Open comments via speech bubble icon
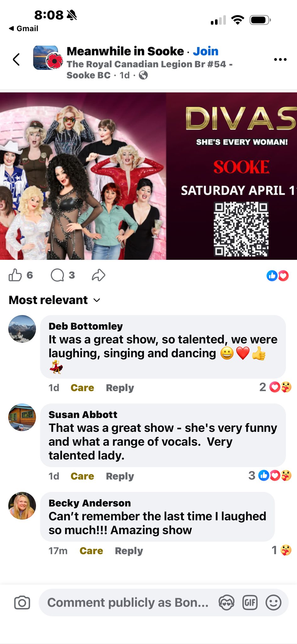The width and height of the screenshot is (297, 644). 57,275
